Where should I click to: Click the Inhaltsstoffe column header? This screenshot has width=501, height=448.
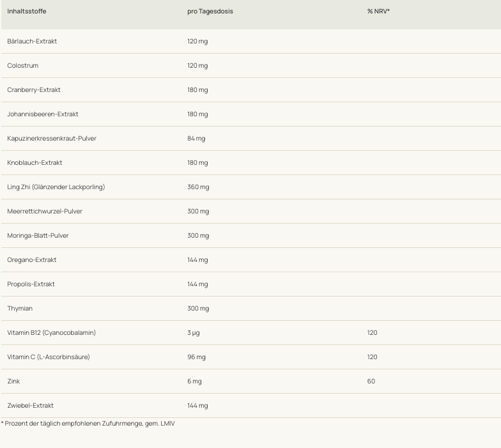click(x=27, y=12)
